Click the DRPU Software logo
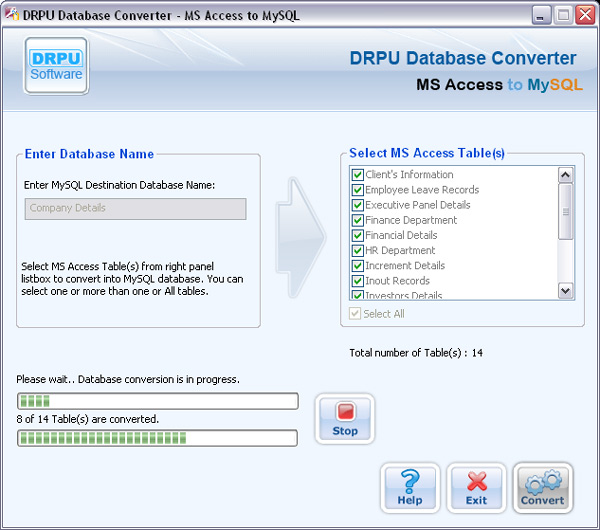600x530 pixels. pos(56,65)
